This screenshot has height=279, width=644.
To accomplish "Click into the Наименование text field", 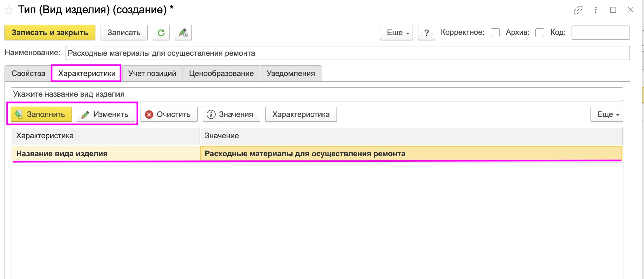I will click(x=347, y=53).
